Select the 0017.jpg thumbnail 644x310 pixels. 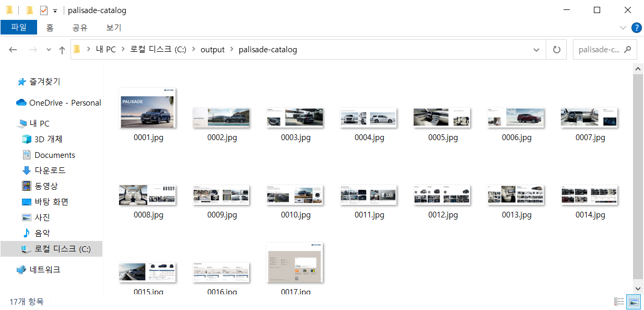coord(295,262)
